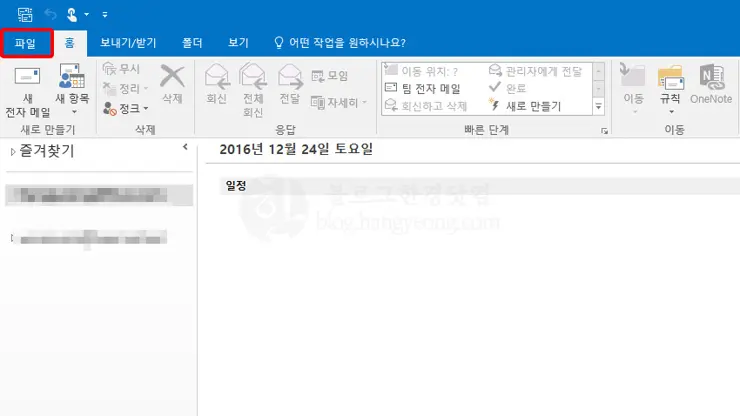Open the 자세히 more options dropdown
The width and height of the screenshot is (740, 416).
[x=339, y=102]
